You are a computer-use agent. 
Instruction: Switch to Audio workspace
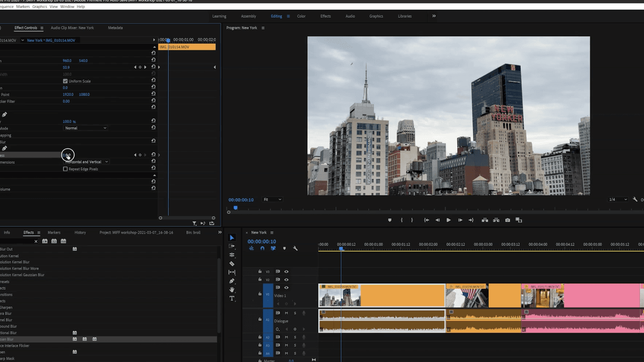click(x=350, y=16)
